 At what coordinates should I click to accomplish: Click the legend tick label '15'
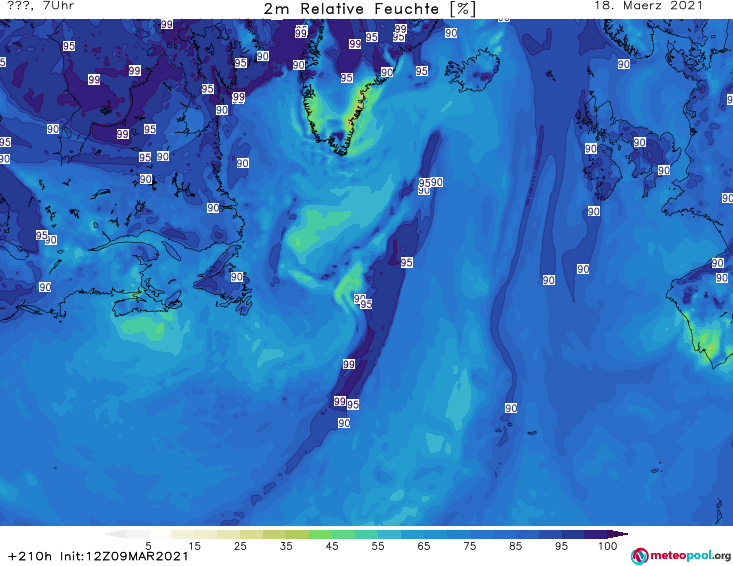coord(194,546)
